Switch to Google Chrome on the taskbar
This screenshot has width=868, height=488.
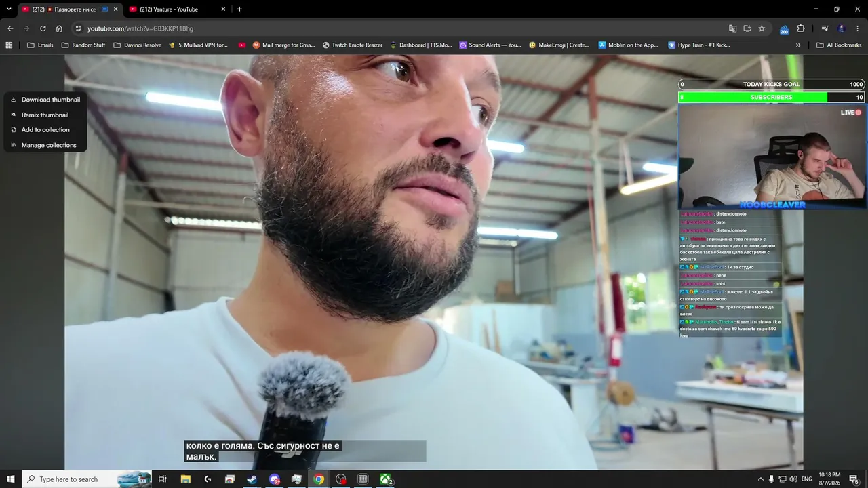pyautogui.click(x=319, y=479)
